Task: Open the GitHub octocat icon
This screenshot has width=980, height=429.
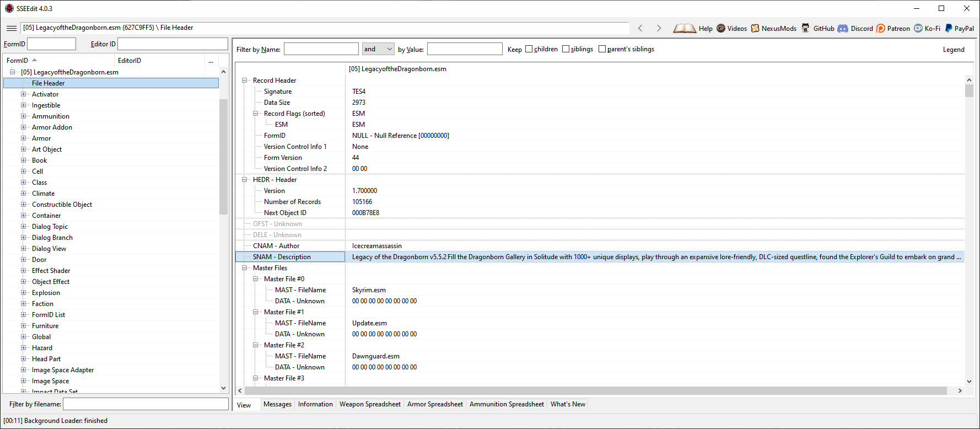Action: pos(806,29)
